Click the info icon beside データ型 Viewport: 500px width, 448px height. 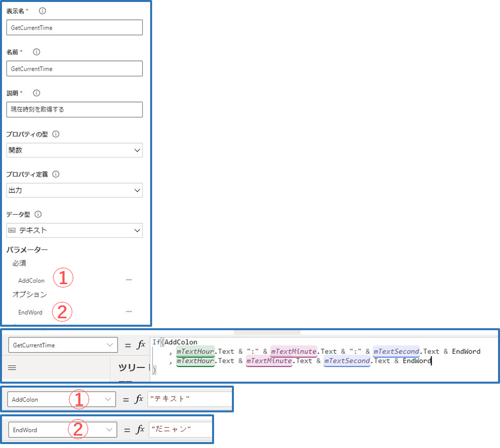(38, 214)
